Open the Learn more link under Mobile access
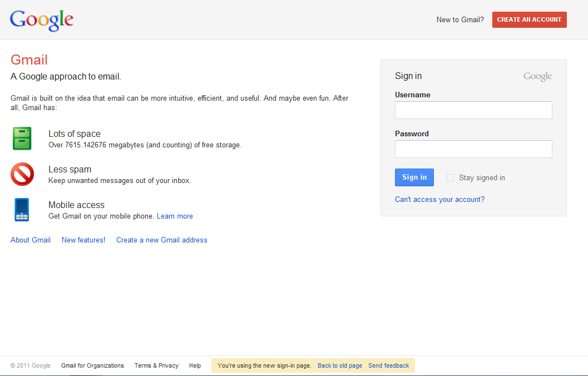The height and width of the screenshot is (376, 588). 175,216
